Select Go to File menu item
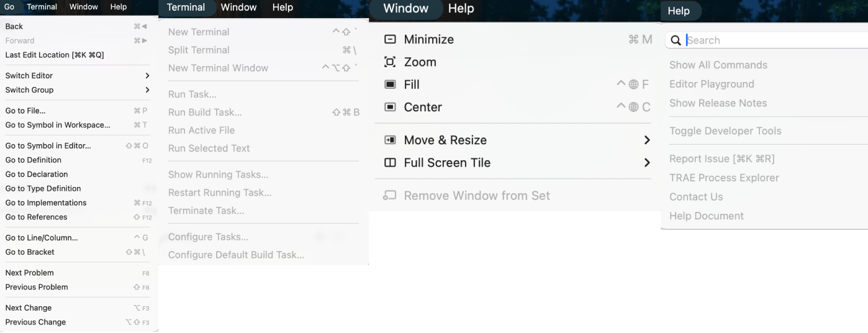 pyautogui.click(x=25, y=111)
